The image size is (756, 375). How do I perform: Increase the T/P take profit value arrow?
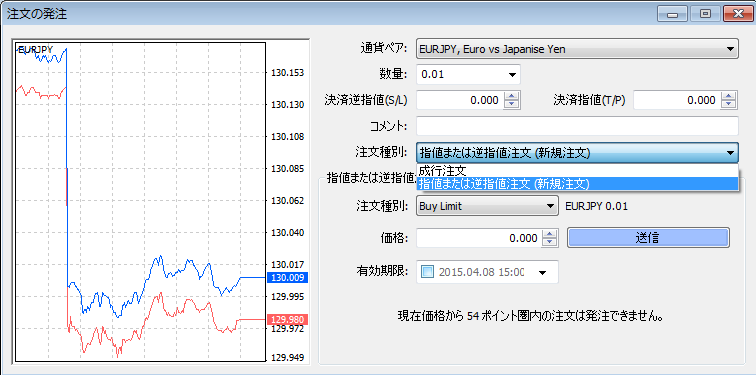729,96
